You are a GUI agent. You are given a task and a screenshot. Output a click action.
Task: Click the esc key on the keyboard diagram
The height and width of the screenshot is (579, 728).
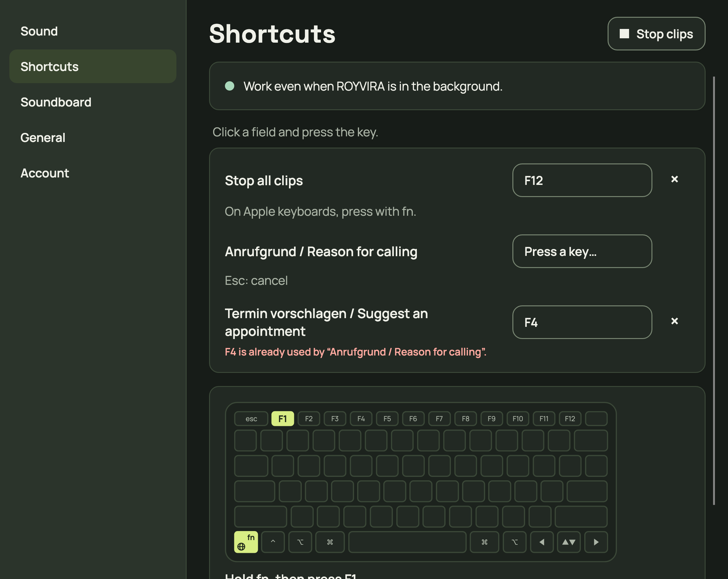(251, 419)
